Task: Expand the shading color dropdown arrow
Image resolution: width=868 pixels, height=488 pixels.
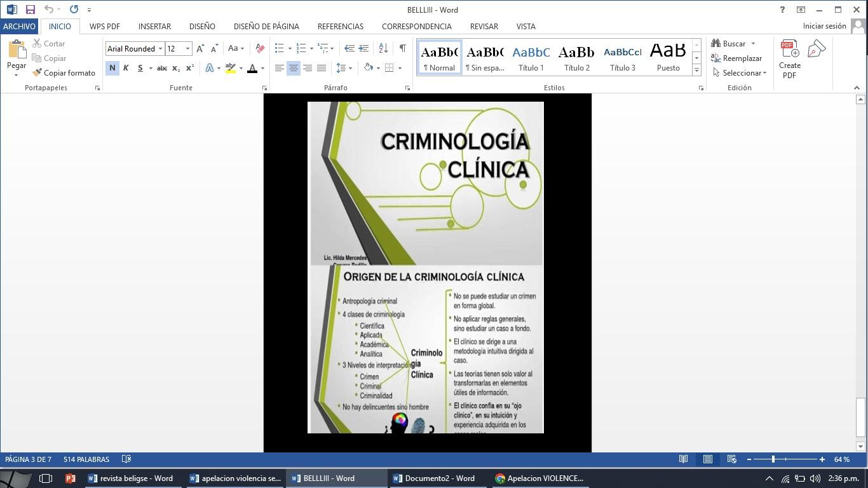Action: tap(378, 68)
